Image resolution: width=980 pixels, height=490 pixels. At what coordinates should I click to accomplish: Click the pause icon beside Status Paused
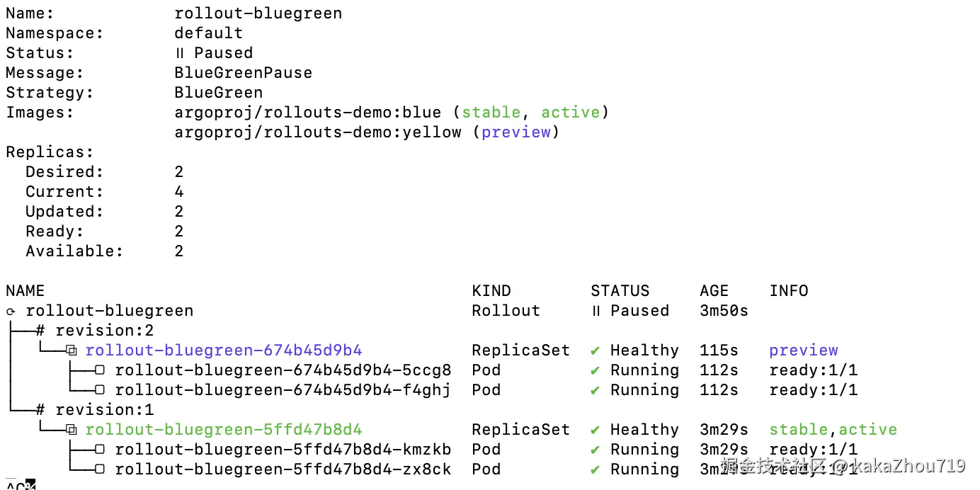(179, 53)
